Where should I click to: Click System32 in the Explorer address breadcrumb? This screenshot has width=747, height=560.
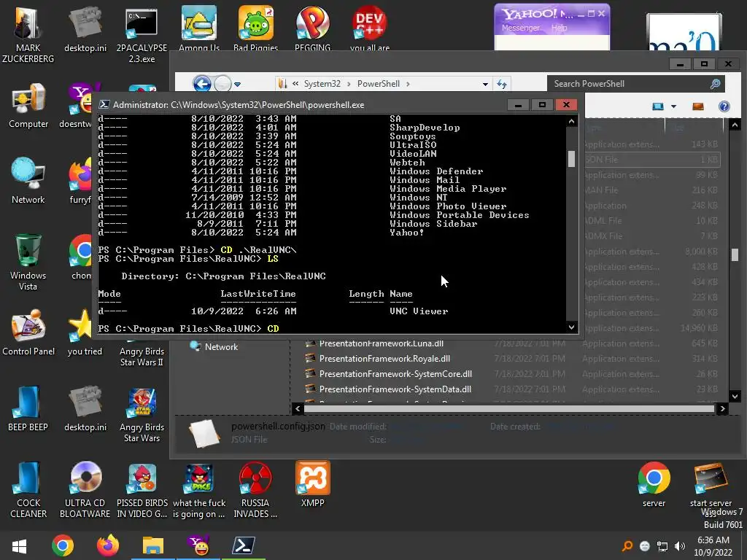(322, 84)
